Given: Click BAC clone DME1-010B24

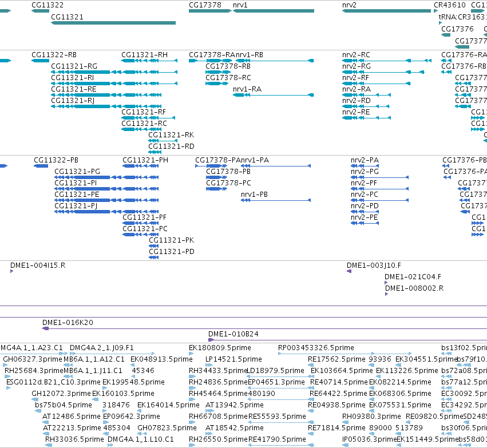Looking at the screenshot, I should (233, 334).
